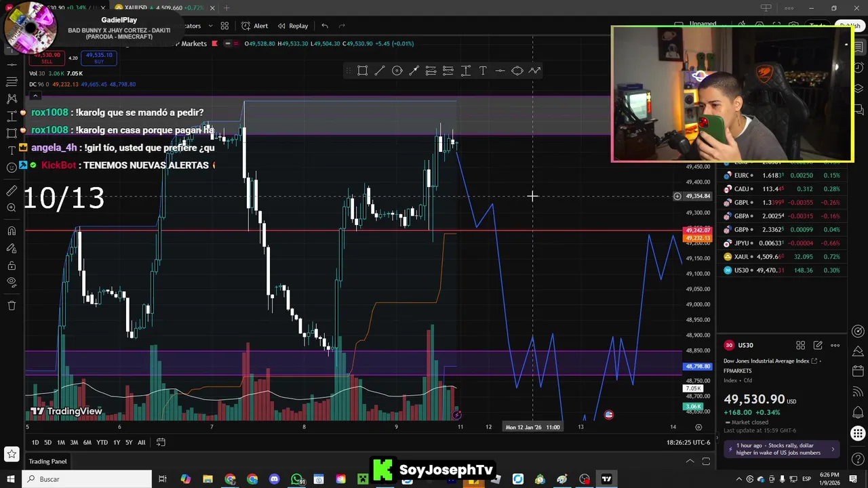Select the XAUL gold row in the watchlist
The width and height of the screenshot is (868, 488).
[782, 257]
